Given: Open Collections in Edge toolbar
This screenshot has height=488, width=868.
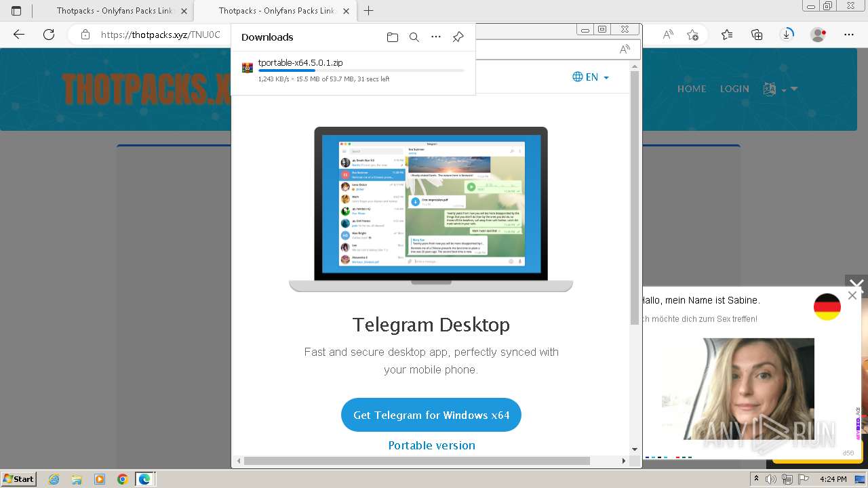Looking at the screenshot, I should (757, 35).
